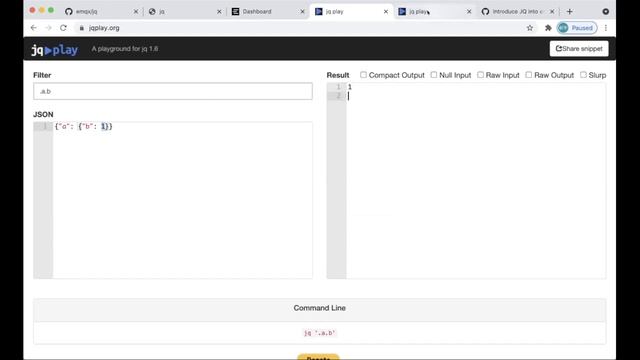Close the Dashboard tab
Screen dimensions: 640x360
[x=302, y=11]
